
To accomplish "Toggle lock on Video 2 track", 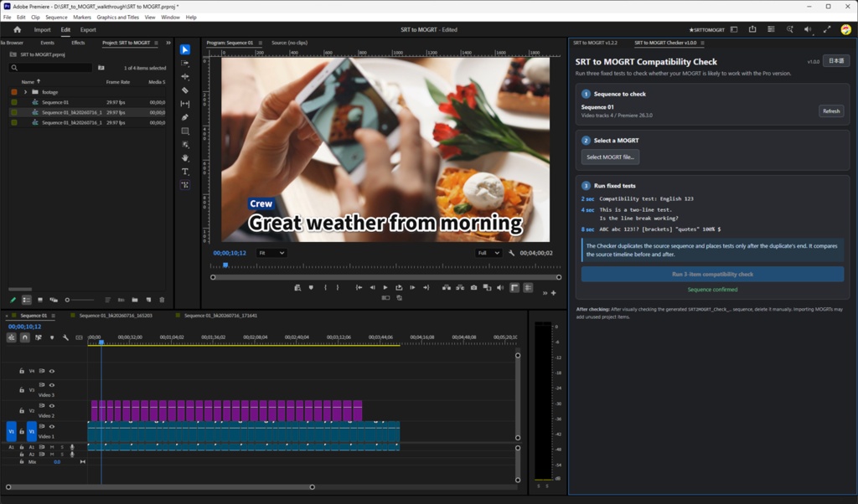I will tap(22, 410).
